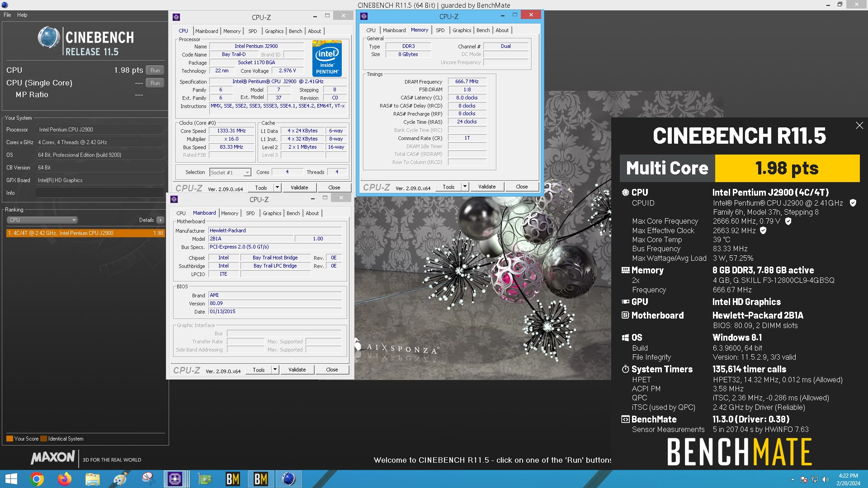
Task: Open the green chip taskbar app
Action: [x=205, y=479]
